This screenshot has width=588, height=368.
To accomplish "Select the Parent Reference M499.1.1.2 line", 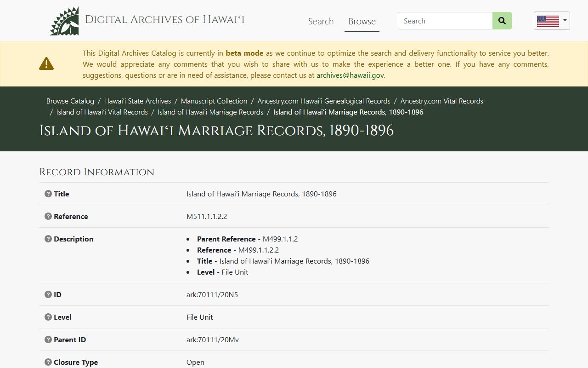I will pyautogui.click(x=248, y=239).
